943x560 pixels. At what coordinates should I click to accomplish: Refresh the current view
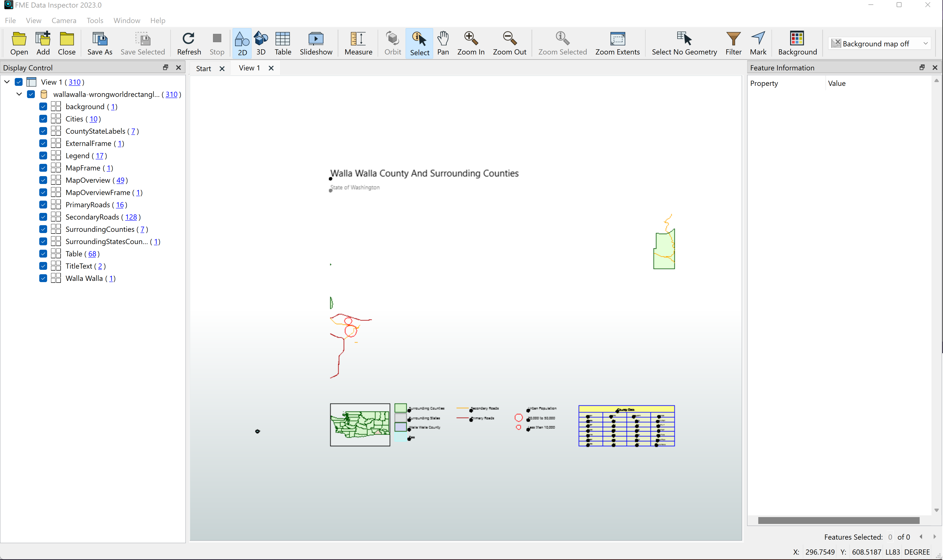[189, 43]
